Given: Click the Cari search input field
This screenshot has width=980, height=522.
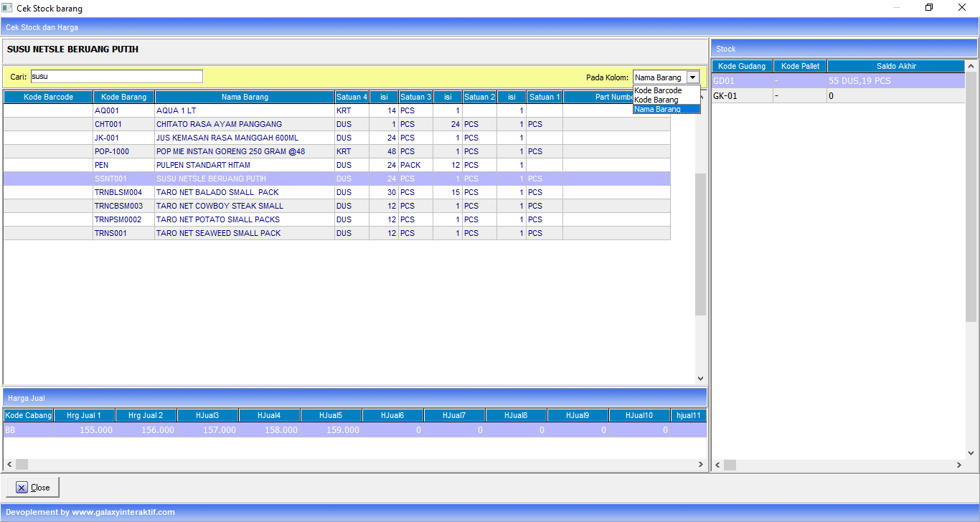Looking at the screenshot, I should pyautogui.click(x=116, y=77).
